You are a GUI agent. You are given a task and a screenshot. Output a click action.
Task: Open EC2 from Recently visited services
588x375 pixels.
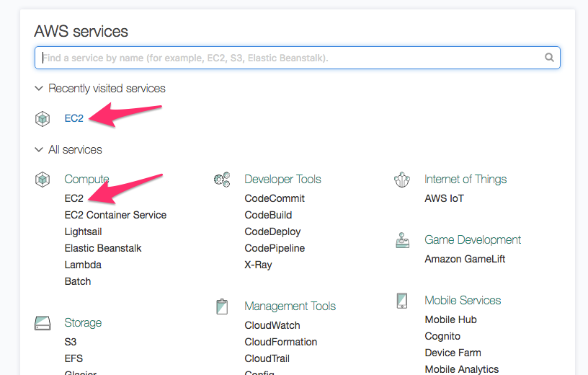coord(74,118)
